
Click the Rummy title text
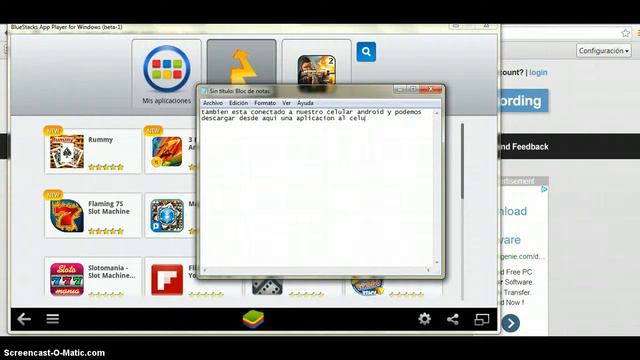(100, 140)
